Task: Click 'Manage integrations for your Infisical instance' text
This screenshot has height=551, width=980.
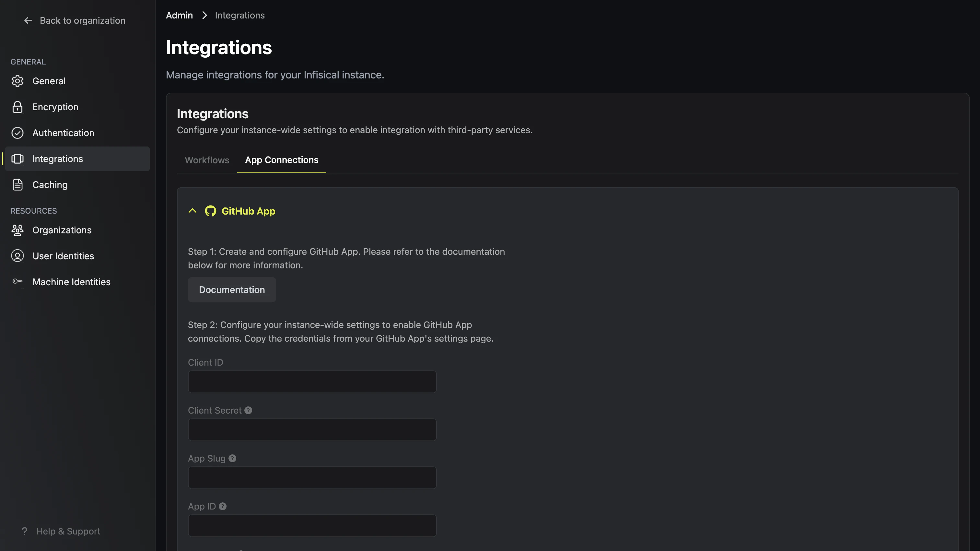Action: pos(275,75)
